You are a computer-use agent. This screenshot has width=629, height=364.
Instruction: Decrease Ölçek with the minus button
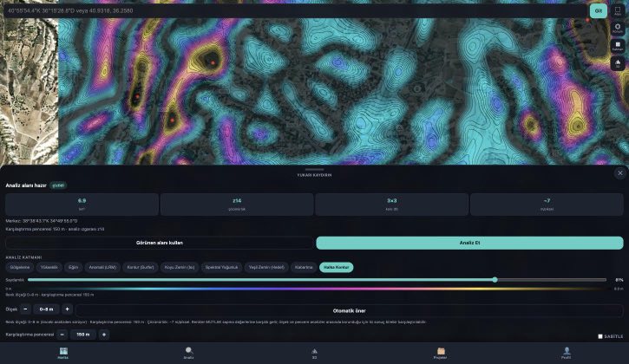25,309
